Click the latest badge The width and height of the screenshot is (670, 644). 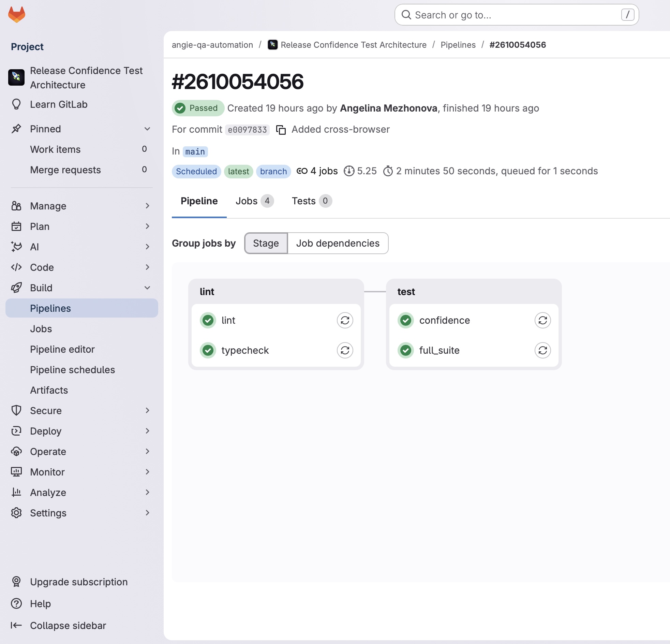tap(238, 171)
